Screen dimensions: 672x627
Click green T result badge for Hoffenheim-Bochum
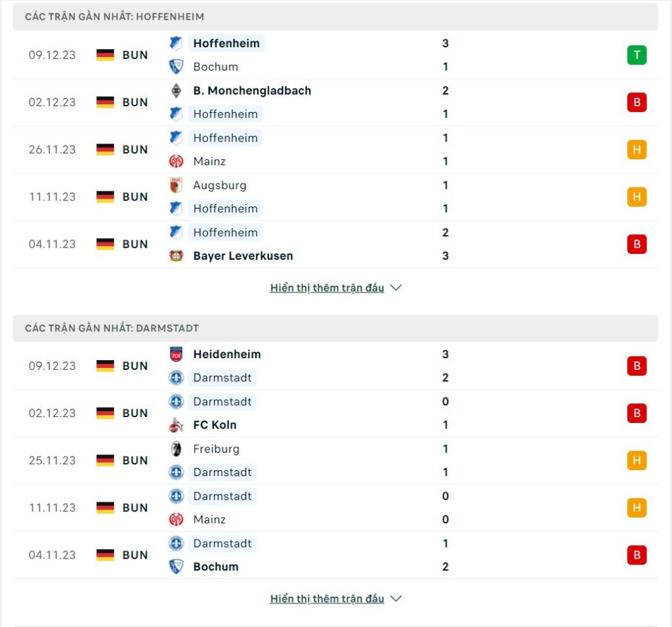pos(637,55)
